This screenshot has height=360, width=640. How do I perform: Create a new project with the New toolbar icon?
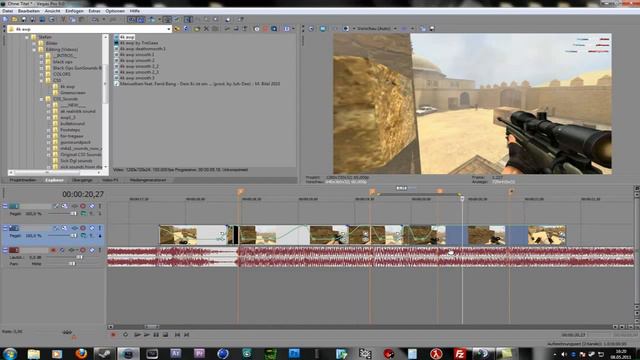[5, 19]
